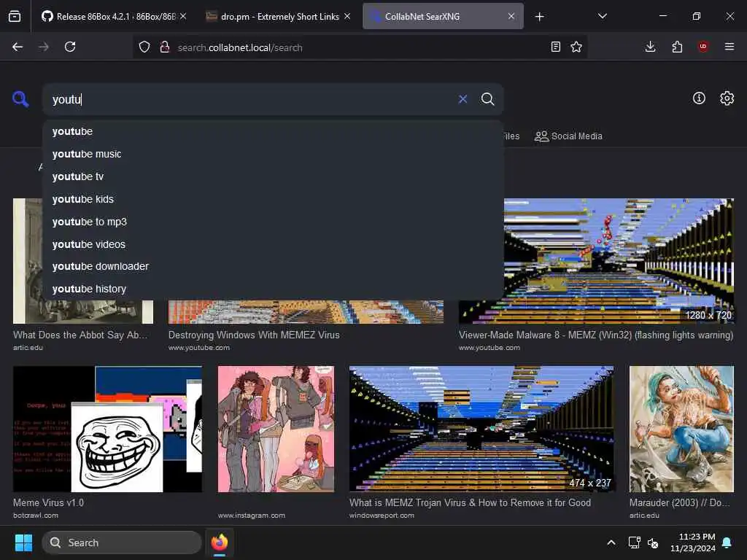Open the muted volume tray icon
The width and height of the screenshot is (747, 560).
pos(653,542)
